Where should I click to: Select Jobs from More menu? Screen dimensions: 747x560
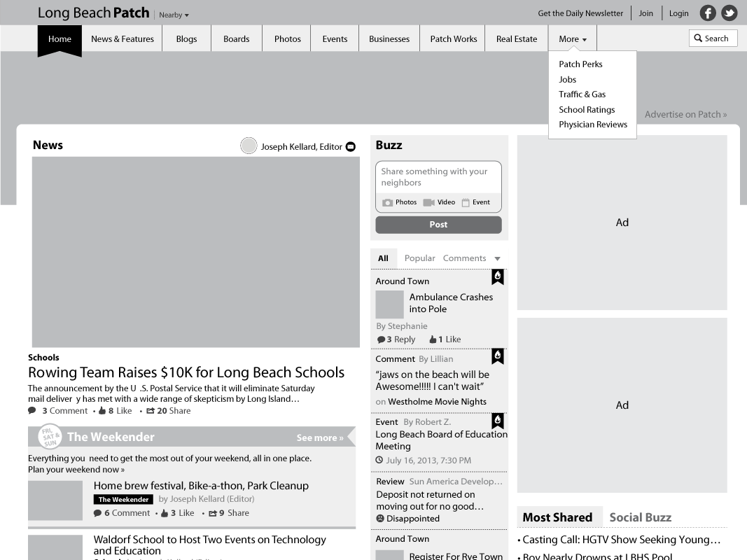pyautogui.click(x=567, y=80)
